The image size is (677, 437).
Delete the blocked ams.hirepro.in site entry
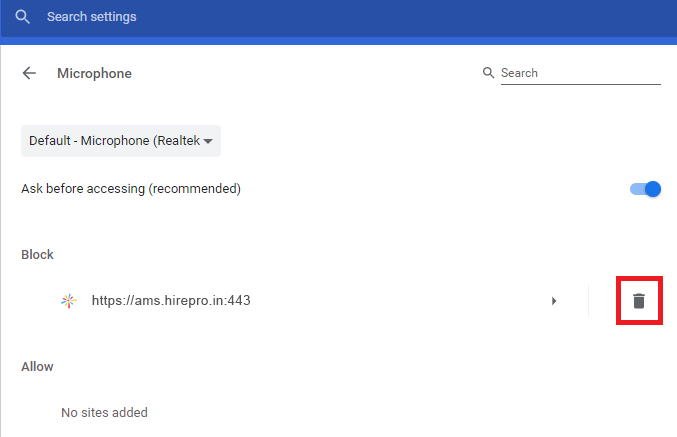pos(639,300)
